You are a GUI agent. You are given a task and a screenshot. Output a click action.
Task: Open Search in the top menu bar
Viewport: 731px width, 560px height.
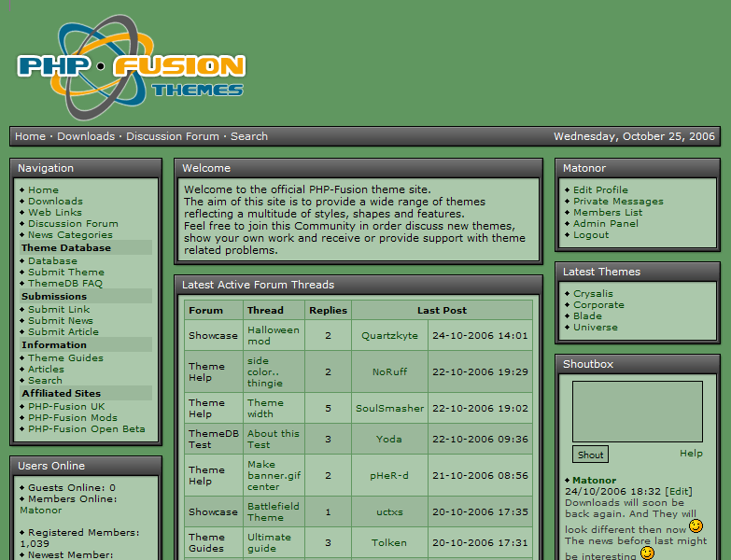tap(249, 136)
